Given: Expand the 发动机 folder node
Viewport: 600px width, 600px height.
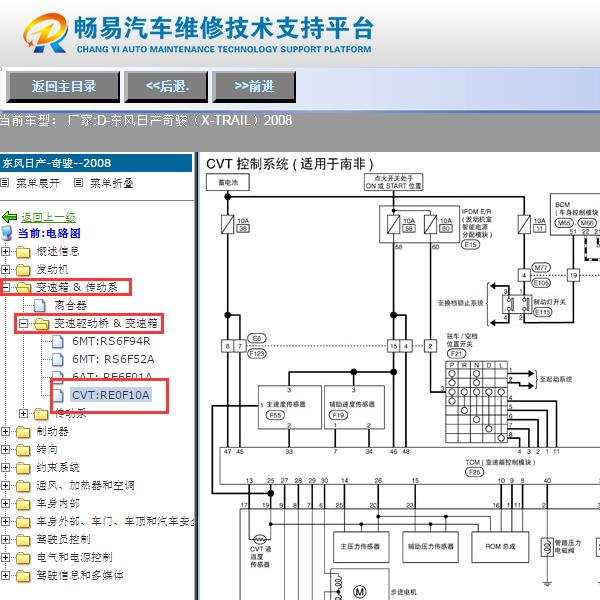Looking at the screenshot, I should point(5,269).
